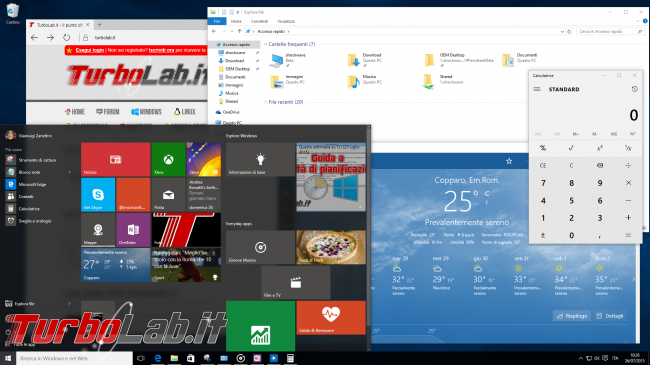Open the Notizie news tile
The height and width of the screenshot is (365, 650).
116,160
